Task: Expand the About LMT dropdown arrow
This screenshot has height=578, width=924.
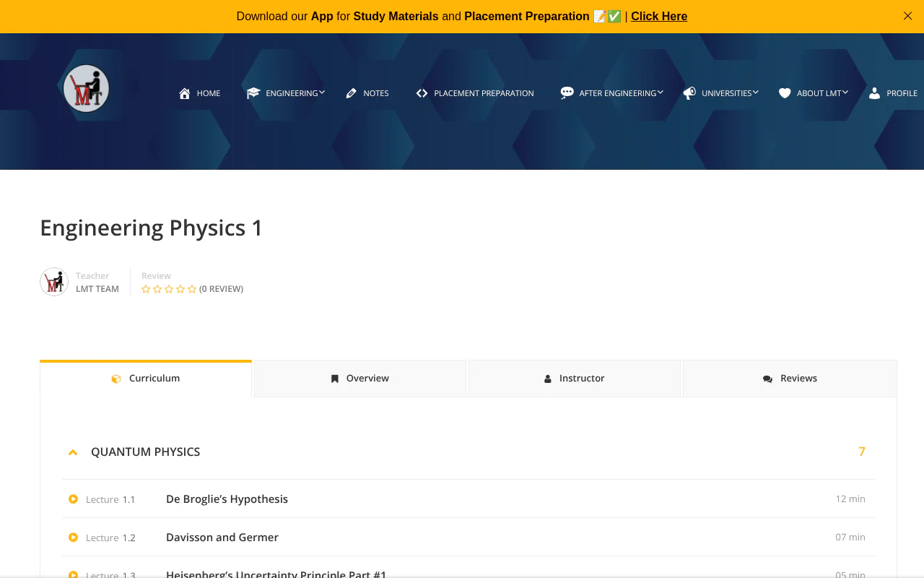Action: (845, 92)
